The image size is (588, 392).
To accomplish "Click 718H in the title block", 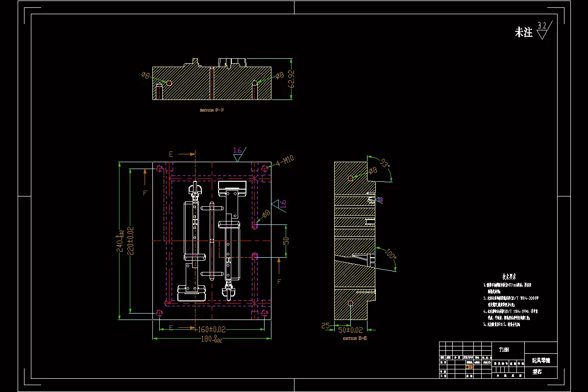I will 504,350.
